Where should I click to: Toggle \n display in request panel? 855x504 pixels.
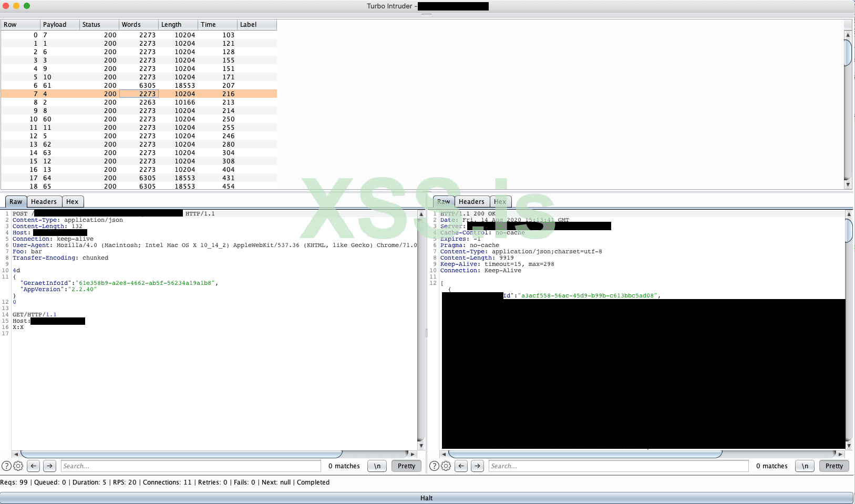377,466
